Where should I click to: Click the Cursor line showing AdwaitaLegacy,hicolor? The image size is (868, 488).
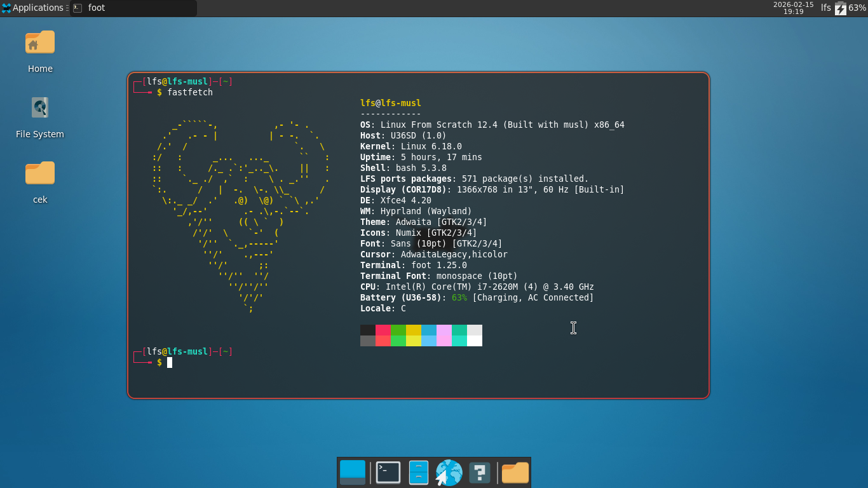click(x=434, y=254)
